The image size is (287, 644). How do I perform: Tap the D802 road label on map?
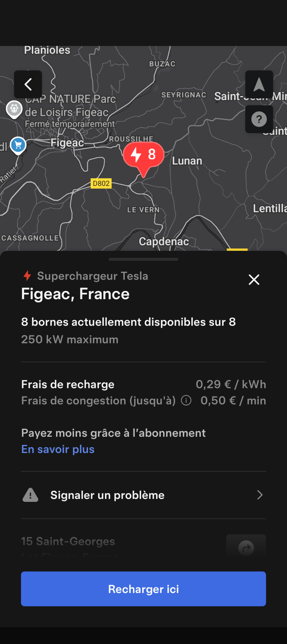coord(101,183)
